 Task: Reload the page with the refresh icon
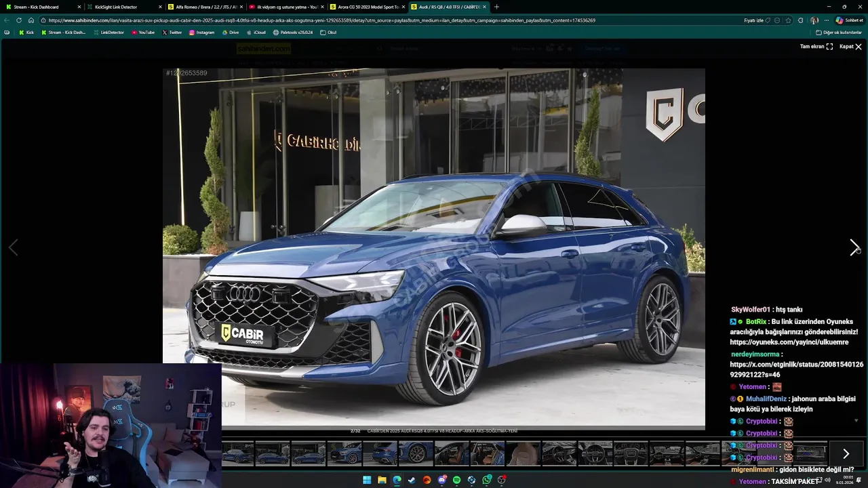19,20
